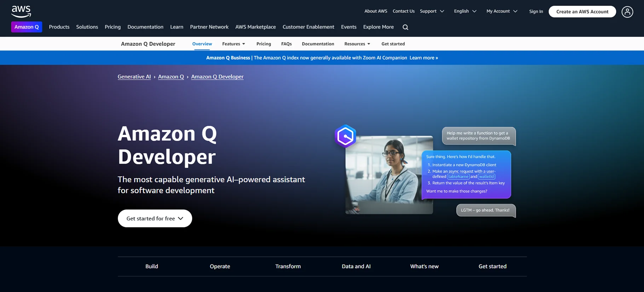Viewport: 644px width, 292px height.
Task: Select the Overview tab
Action: point(202,44)
